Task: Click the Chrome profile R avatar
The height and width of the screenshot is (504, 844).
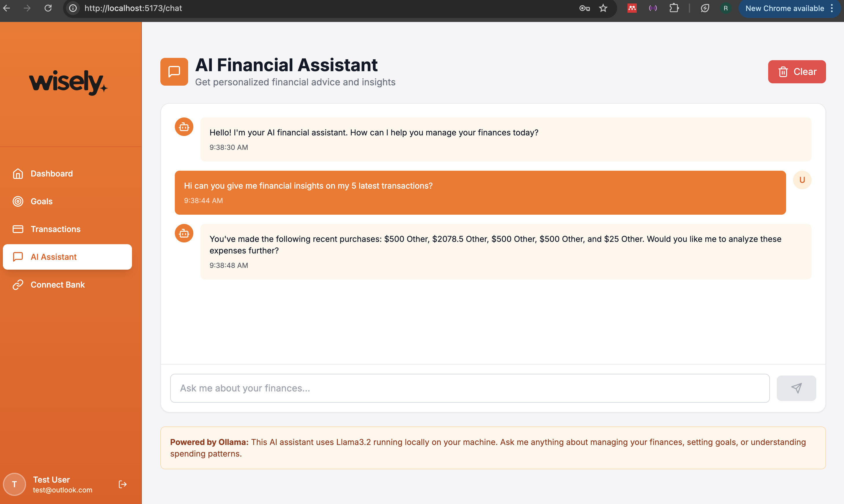Action: point(725,8)
